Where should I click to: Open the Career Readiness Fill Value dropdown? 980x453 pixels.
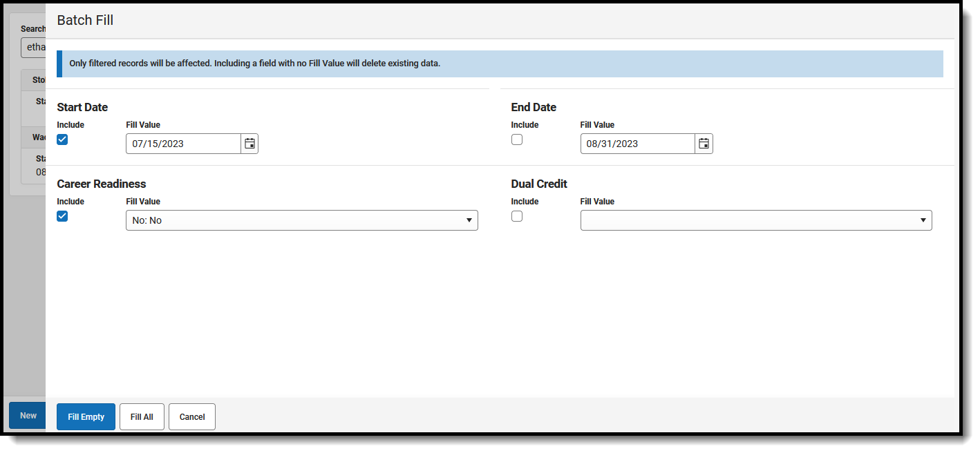302,220
